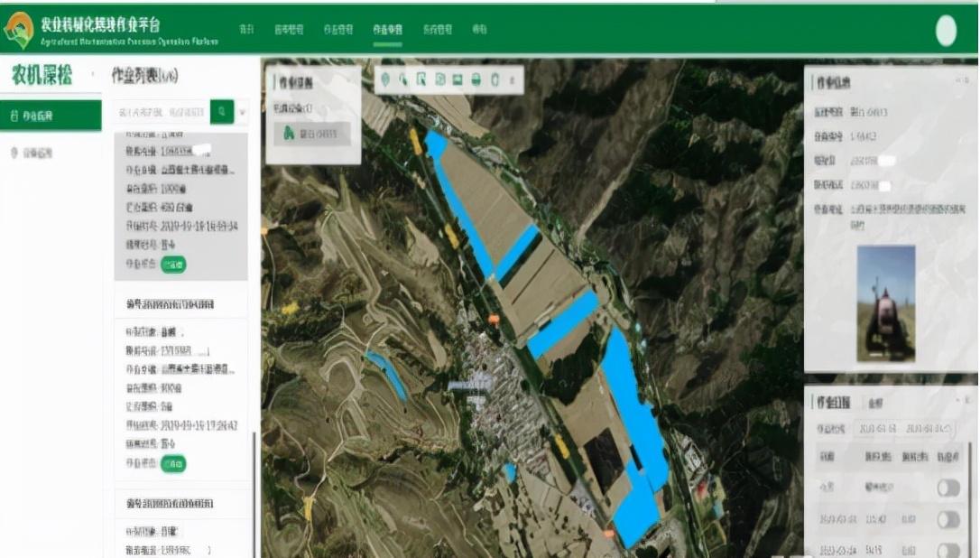This screenshot has height=558, width=980.
Task: Switch to the 全部 tab in the job log panel
Action: point(875,404)
